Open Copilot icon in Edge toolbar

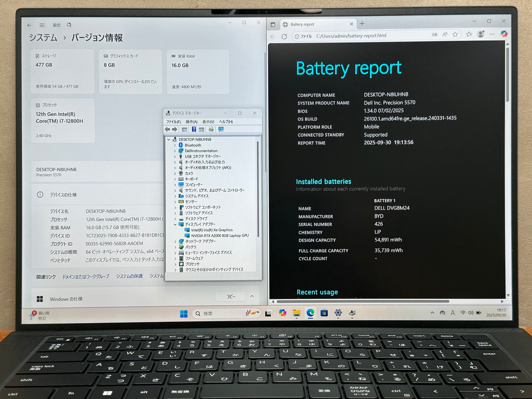pos(504,34)
